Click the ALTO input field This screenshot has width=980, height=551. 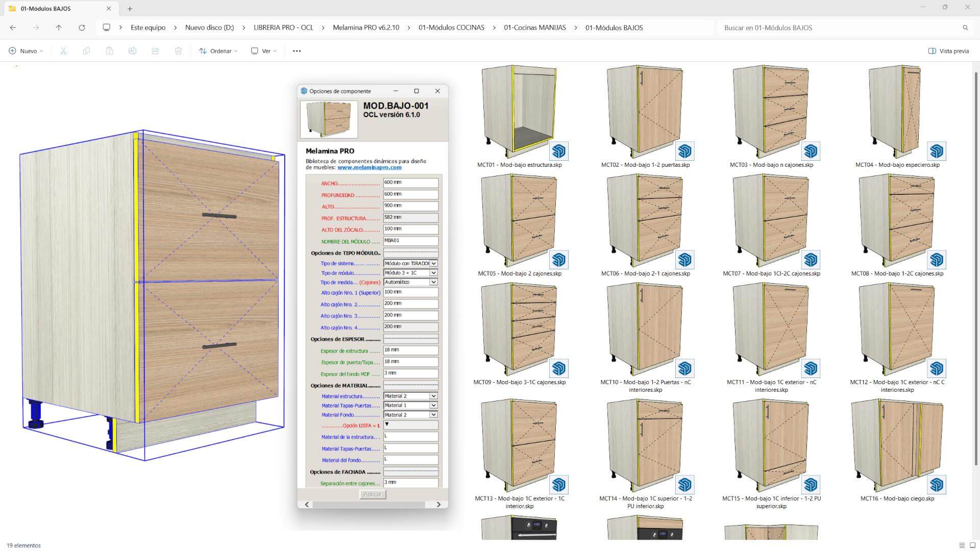pos(410,206)
